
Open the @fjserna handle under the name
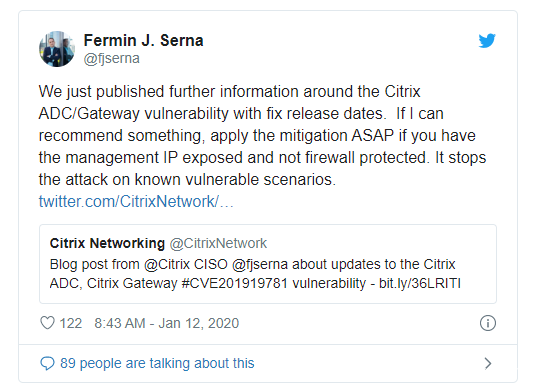click(112, 58)
